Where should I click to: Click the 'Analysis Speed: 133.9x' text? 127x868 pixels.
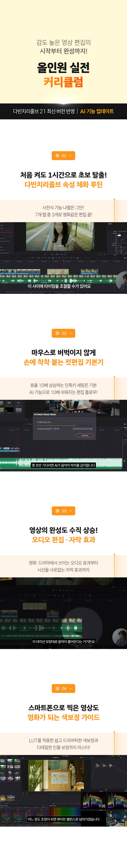click(x=48, y=429)
